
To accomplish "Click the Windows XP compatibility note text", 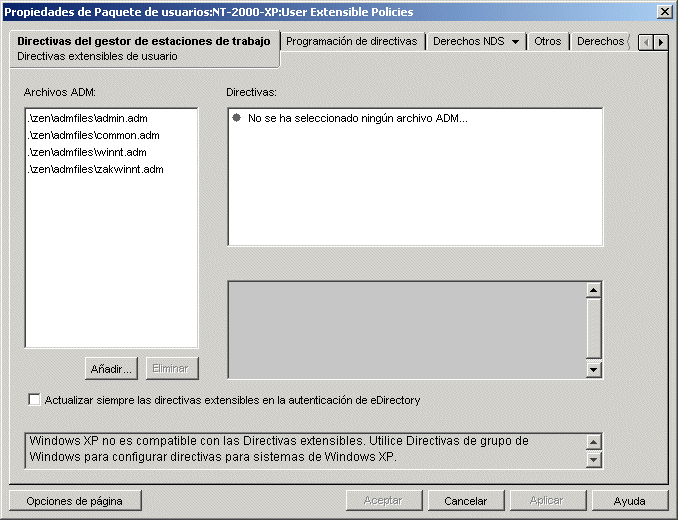I will pos(279,449).
